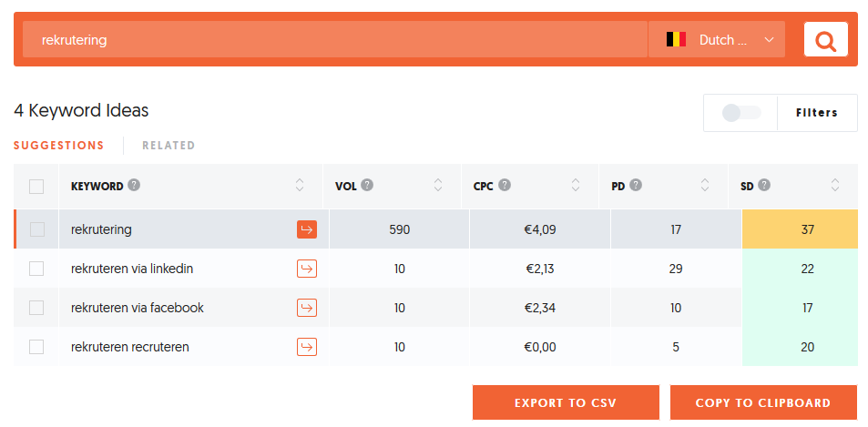Open arrow icon for rekrutering keyword

point(307,229)
